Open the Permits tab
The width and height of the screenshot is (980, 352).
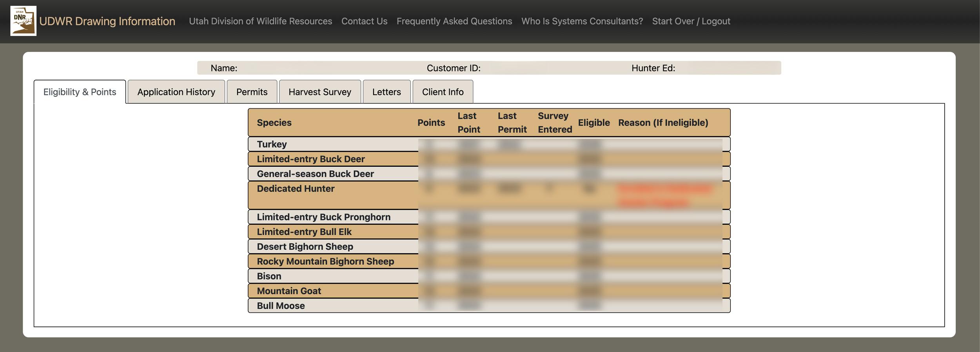pyautogui.click(x=252, y=92)
